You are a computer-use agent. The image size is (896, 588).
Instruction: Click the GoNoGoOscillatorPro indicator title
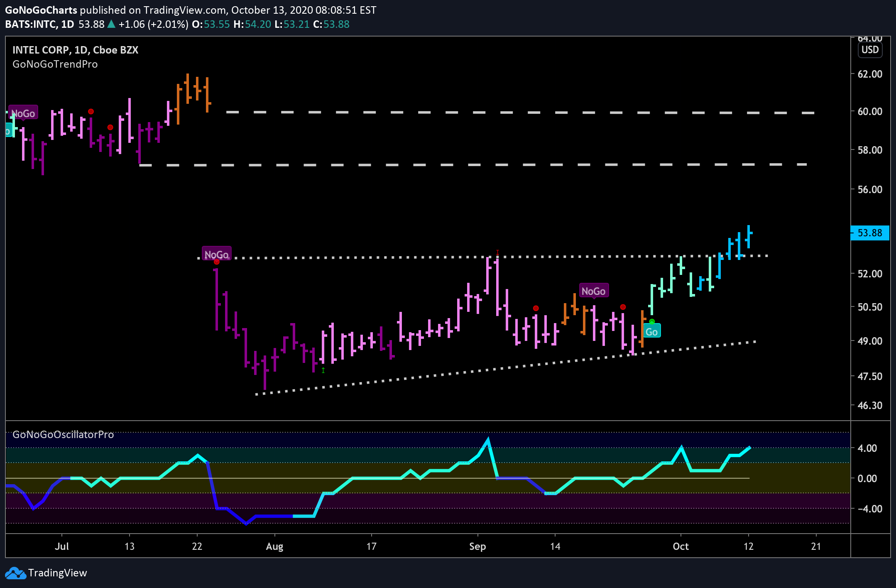(63, 434)
